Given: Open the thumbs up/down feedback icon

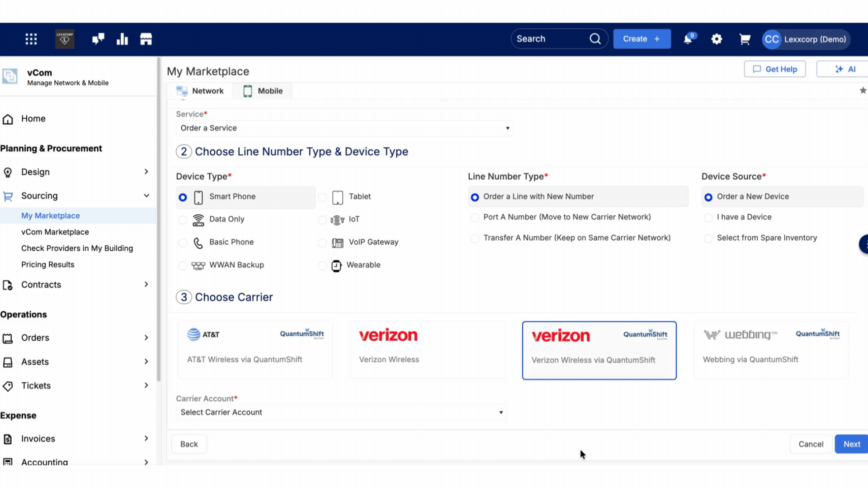Looking at the screenshot, I should (x=98, y=39).
